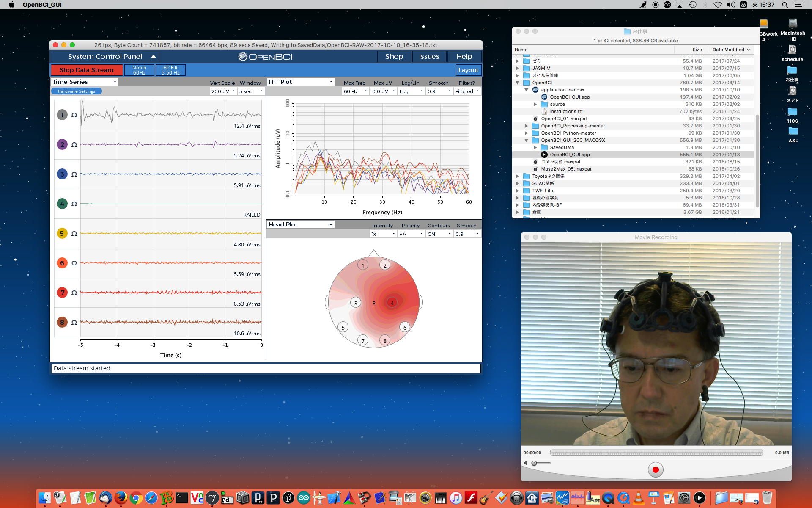Viewport: 812px width, 508px height.
Task: Click the Hardware Settings button
Action: (x=77, y=91)
